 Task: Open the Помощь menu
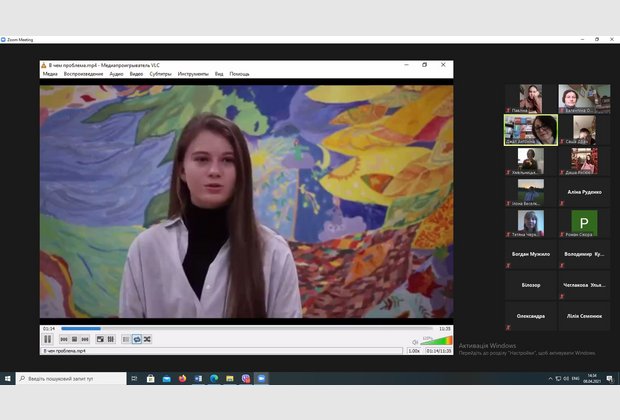point(239,74)
